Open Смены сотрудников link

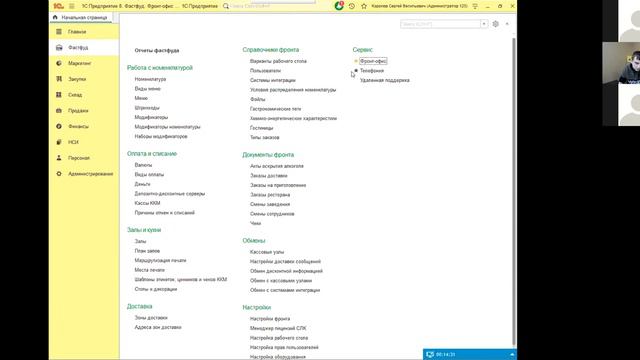tap(272, 214)
